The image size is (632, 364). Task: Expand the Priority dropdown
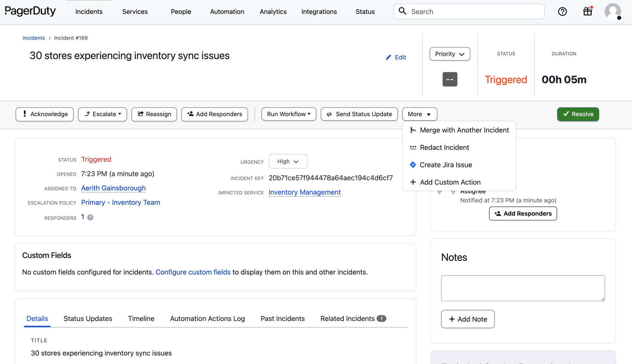pos(450,54)
